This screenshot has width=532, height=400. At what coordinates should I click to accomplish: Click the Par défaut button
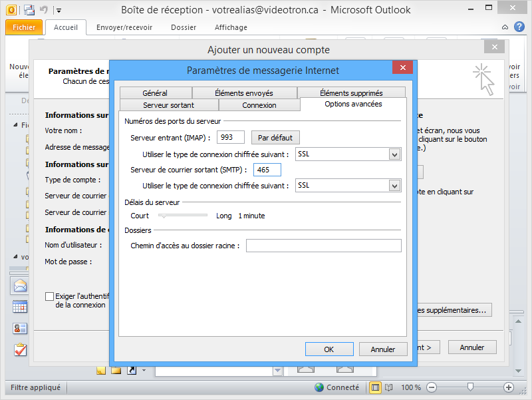275,138
